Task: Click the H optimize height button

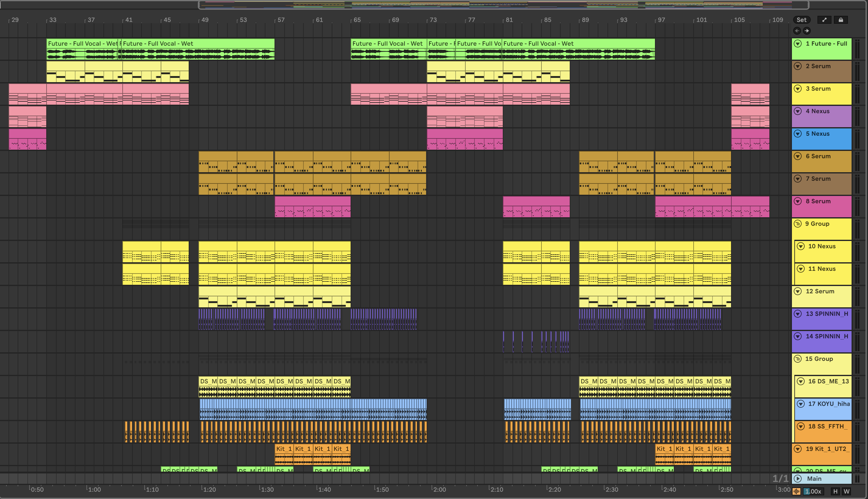Action: coord(835,491)
